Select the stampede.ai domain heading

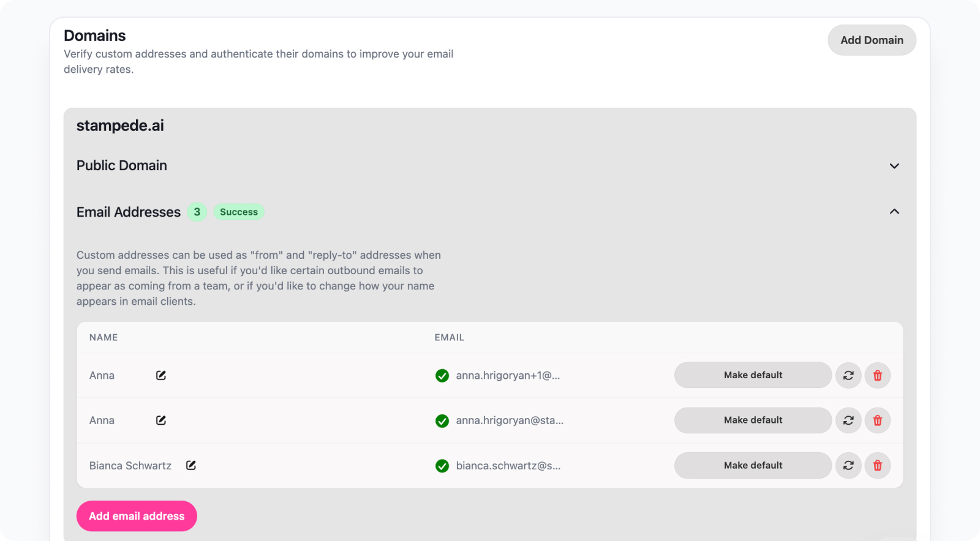click(120, 125)
